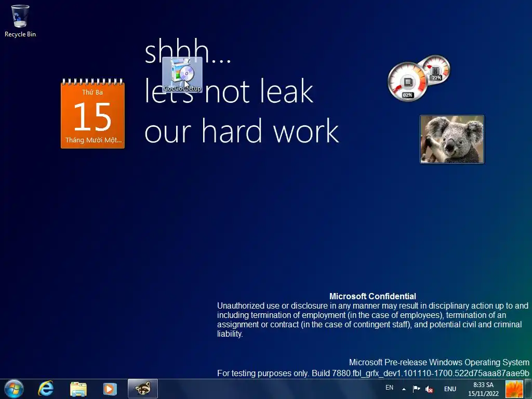The height and width of the screenshot is (399, 532).
Task: Click the ENU input language indicator
Action: [x=450, y=389]
